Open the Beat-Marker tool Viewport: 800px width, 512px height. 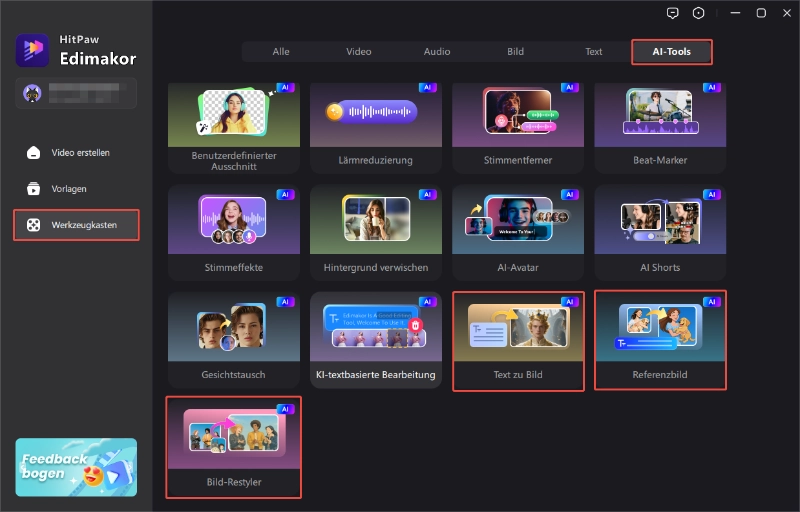point(660,128)
